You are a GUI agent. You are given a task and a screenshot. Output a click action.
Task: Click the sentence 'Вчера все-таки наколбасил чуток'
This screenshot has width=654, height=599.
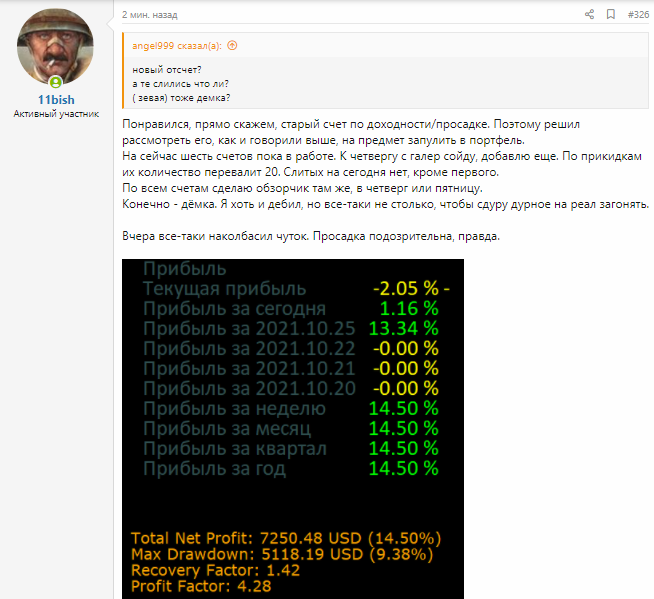tap(215, 237)
